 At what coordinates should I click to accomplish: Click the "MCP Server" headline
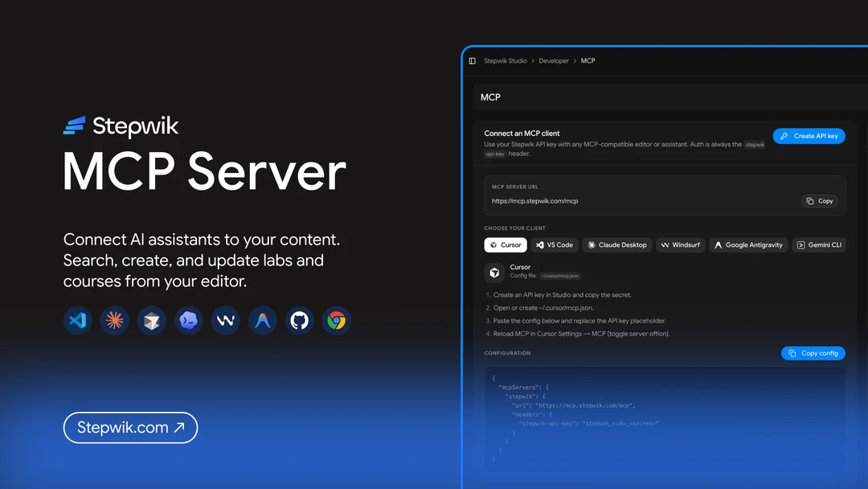pyautogui.click(x=204, y=172)
